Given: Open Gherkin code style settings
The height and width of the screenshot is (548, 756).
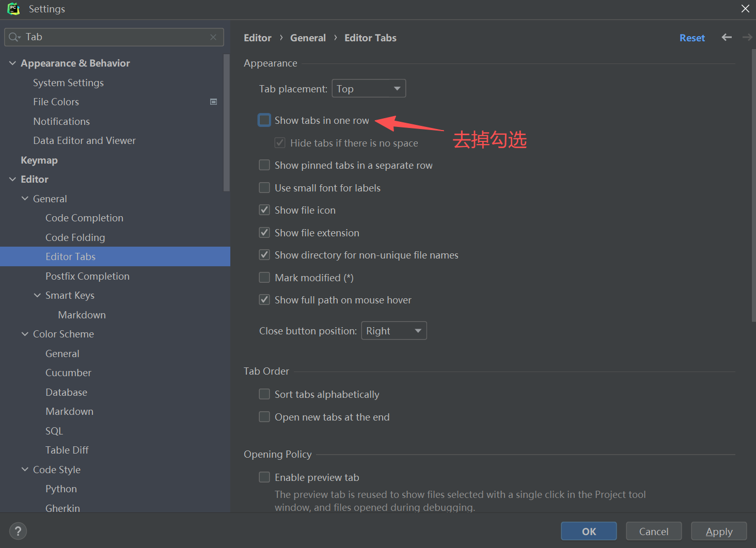Looking at the screenshot, I should coord(62,508).
